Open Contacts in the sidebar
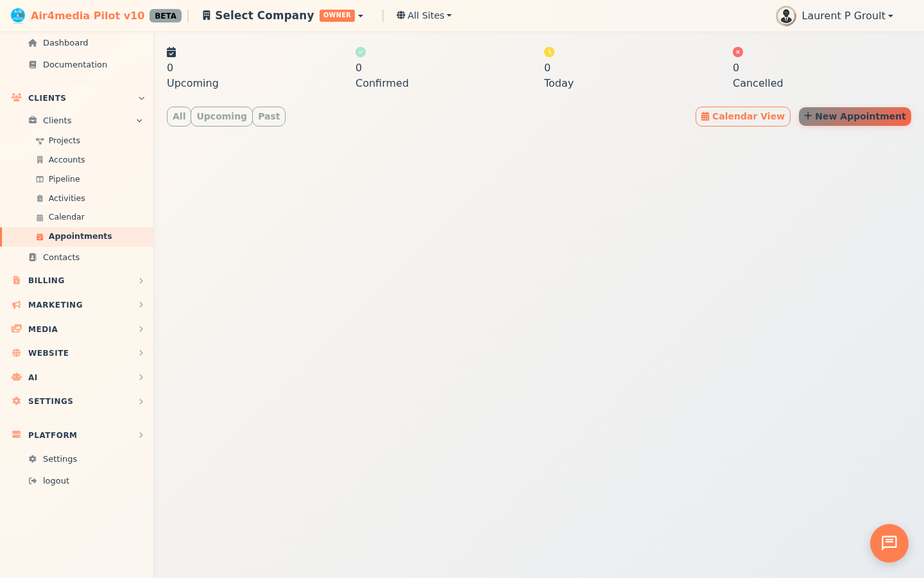This screenshot has width=924, height=578. [x=61, y=258]
